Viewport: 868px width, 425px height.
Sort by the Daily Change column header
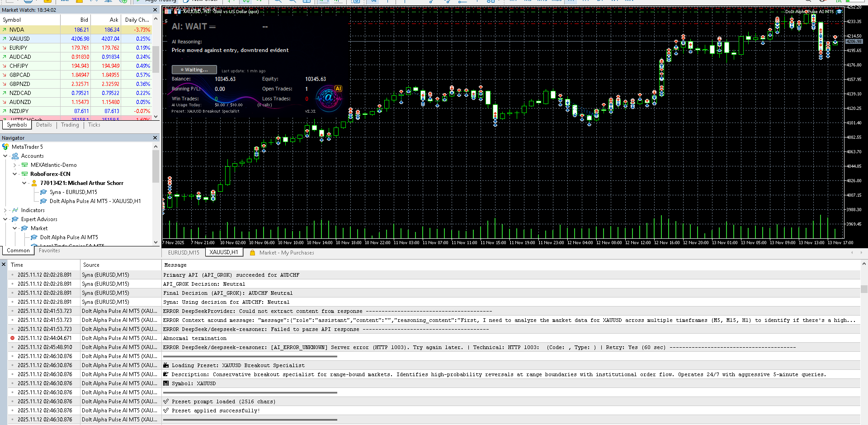(x=137, y=20)
